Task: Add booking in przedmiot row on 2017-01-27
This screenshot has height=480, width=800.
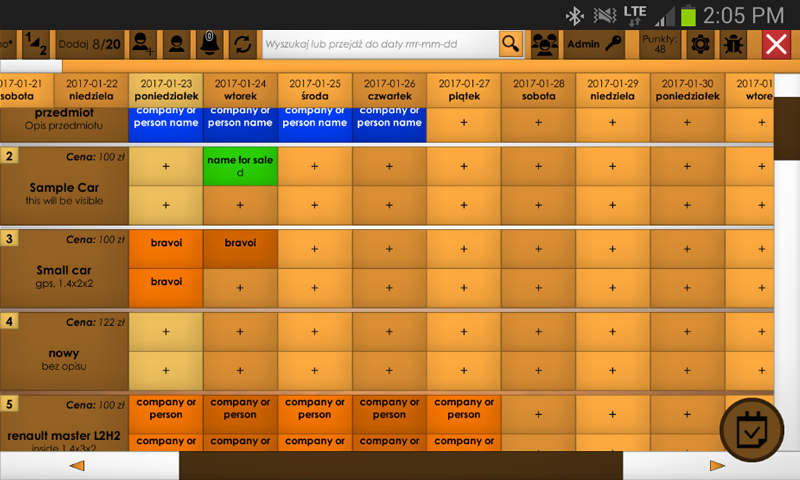Action: pyautogui.click(x=464, y=124)
